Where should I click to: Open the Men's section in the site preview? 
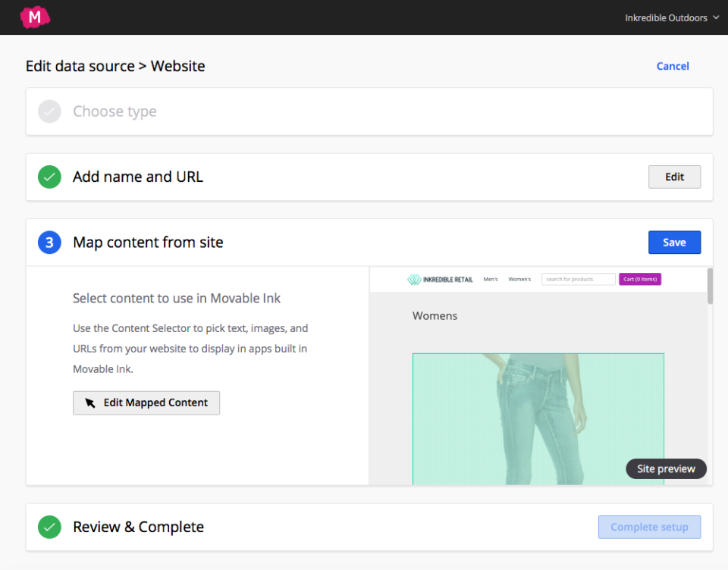pos(491,279)
